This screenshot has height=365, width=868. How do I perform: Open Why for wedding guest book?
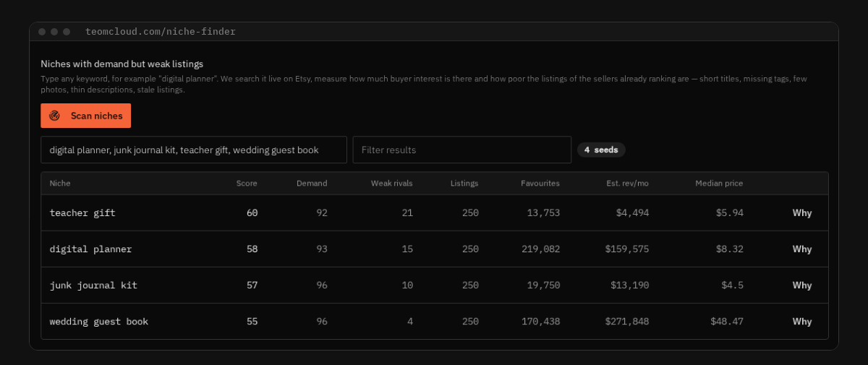point(802,322)
